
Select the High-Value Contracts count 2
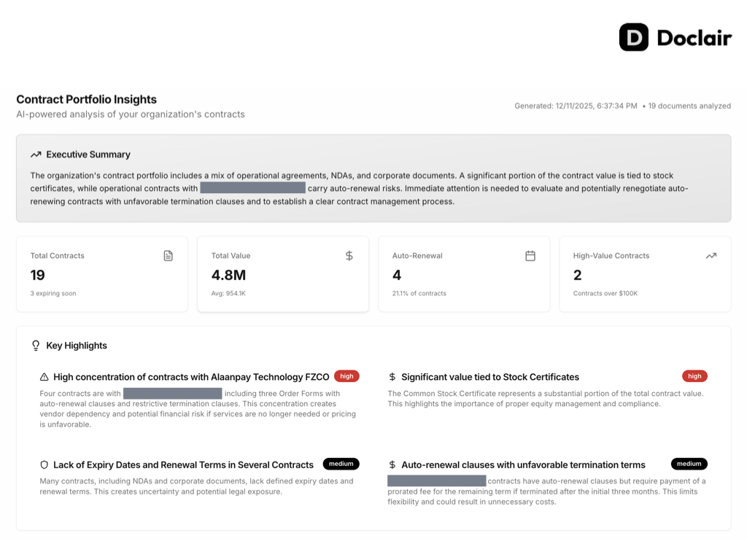point(578,275)
